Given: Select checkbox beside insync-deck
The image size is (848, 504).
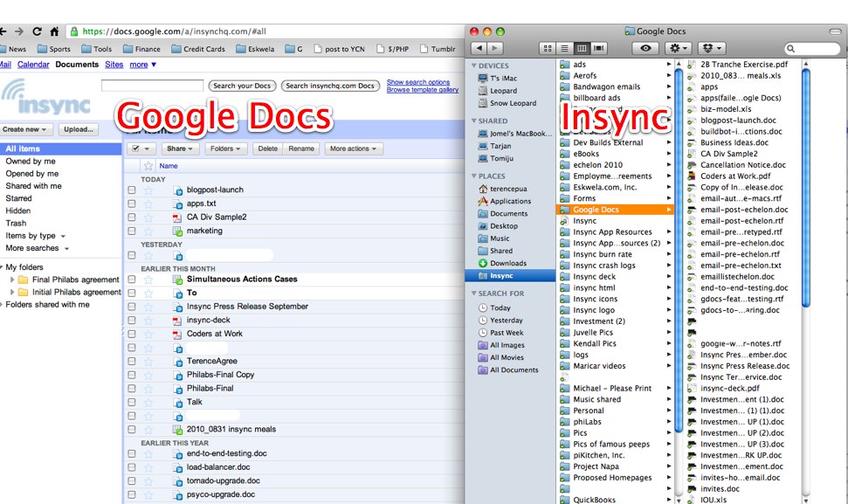Looking at the screenshot, I should pyautogui.click(x=132, y=320).
